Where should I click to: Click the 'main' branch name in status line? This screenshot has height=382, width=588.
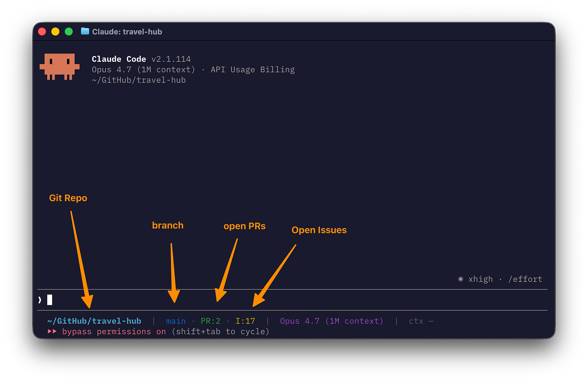[176, 321]
